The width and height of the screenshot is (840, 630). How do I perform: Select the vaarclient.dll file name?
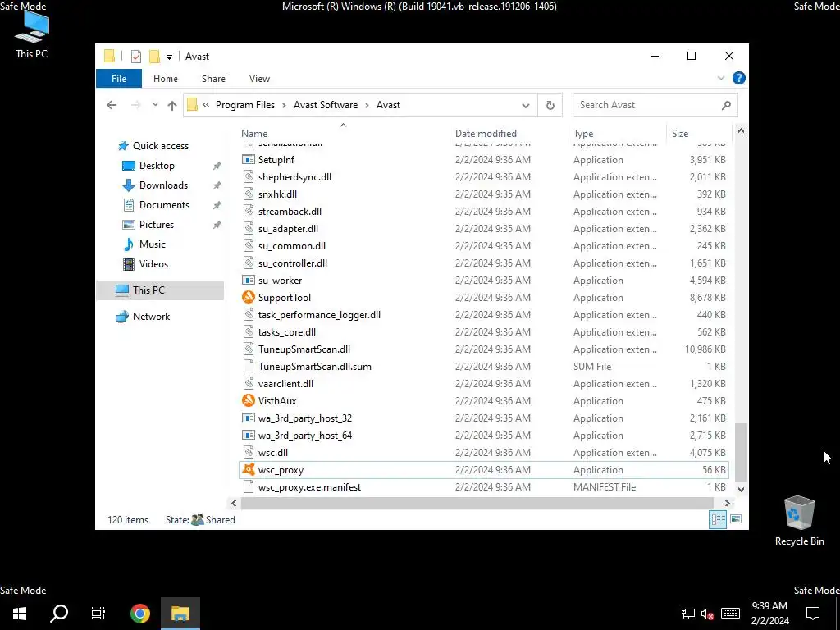285,384
